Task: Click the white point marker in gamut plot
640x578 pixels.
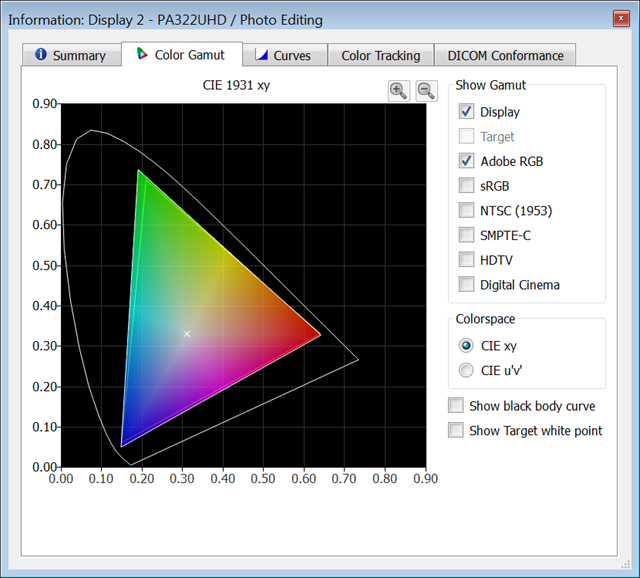Action: [187, 333]
